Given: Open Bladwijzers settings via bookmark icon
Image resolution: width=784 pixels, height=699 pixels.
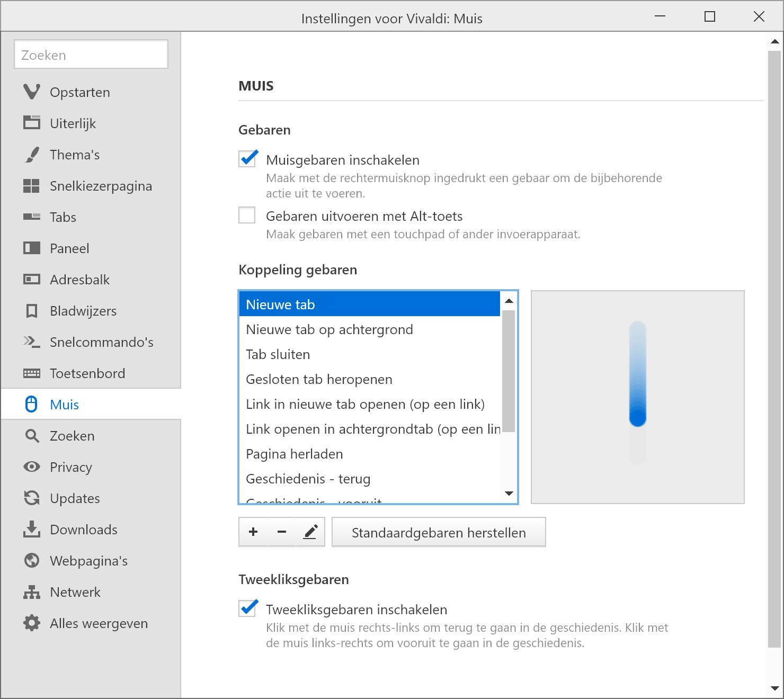Looking at the screenshot, I should pyautogui.click(x=32, y=311).
